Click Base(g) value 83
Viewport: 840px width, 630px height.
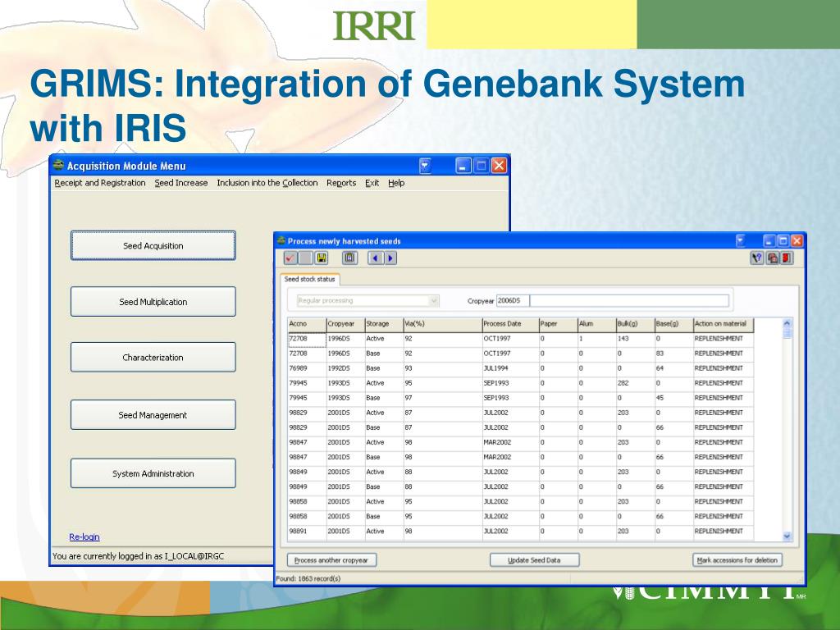tap(674, 354)
